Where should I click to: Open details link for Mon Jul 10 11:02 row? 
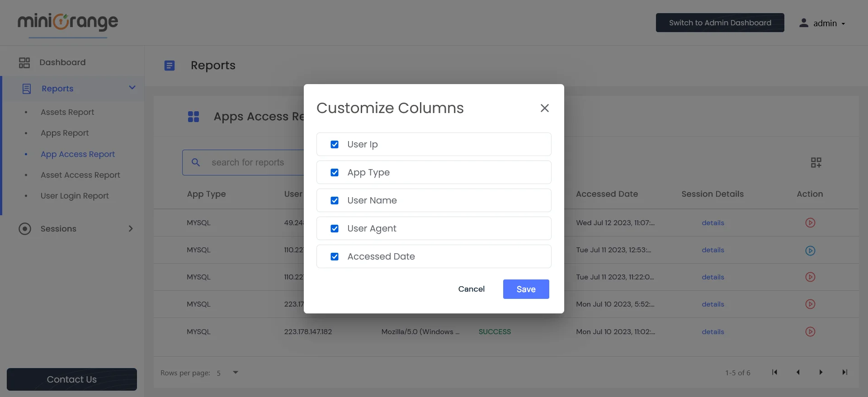coord(713,332)
